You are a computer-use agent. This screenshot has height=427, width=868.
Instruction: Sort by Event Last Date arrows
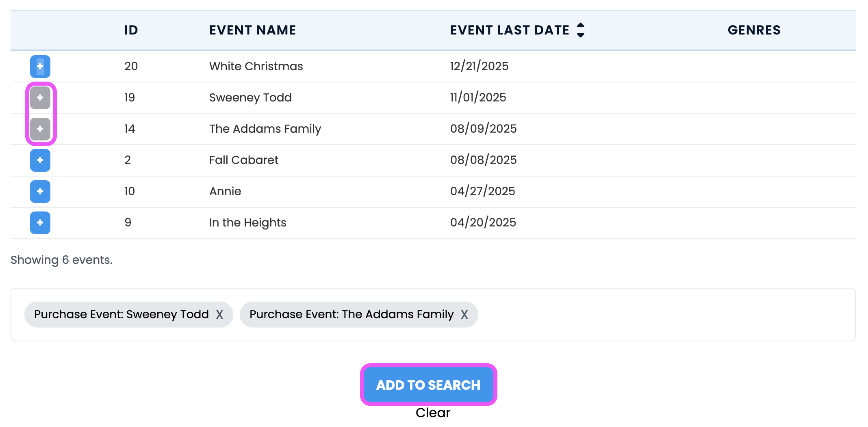click(x=581, y=30)
